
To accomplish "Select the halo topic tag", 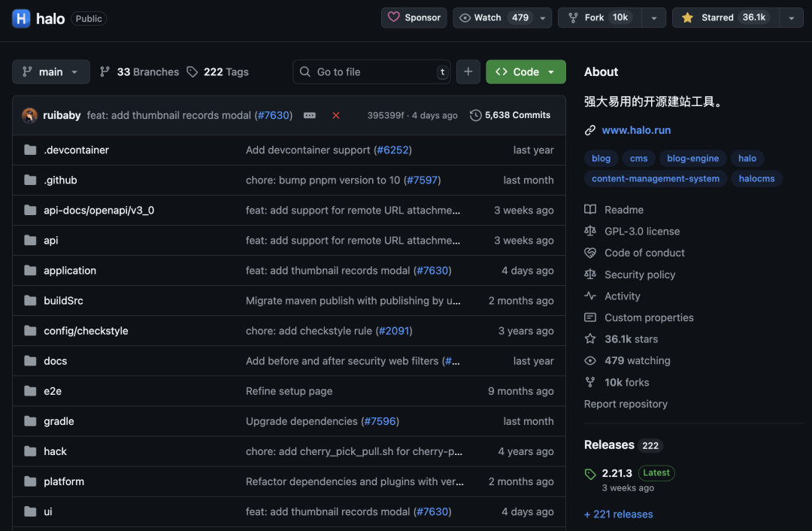I will [747, 159].
